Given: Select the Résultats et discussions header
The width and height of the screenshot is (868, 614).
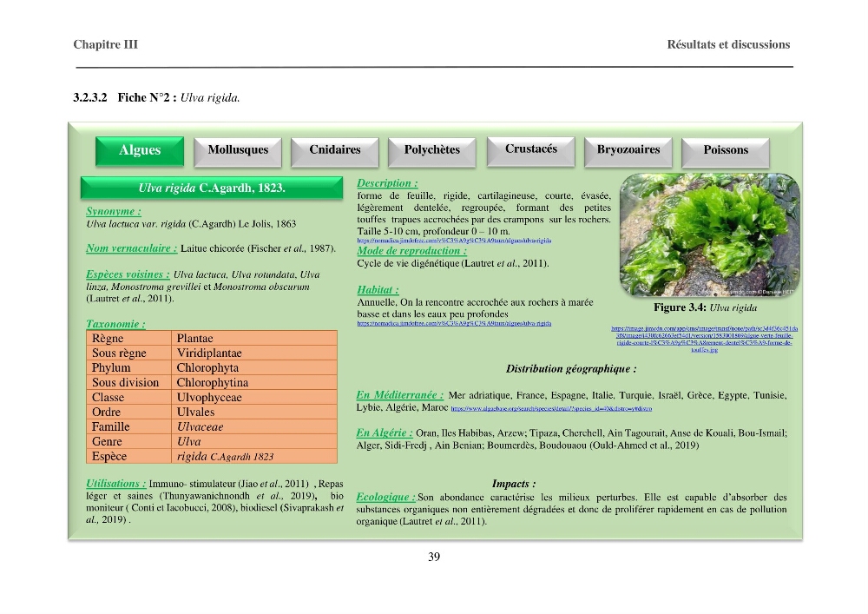Looking at the screenshot, I should tap(728, 44).
